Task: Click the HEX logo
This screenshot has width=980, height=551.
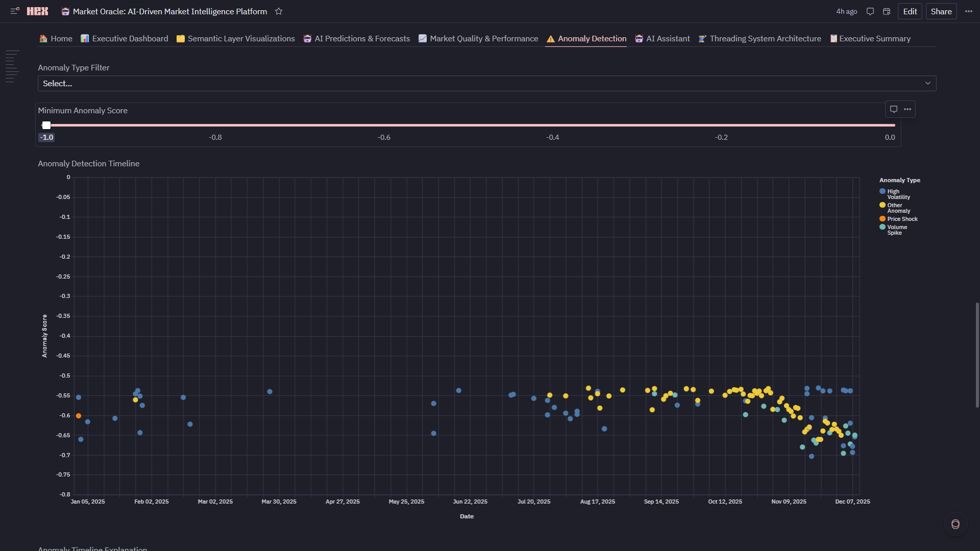Action: 37,11
